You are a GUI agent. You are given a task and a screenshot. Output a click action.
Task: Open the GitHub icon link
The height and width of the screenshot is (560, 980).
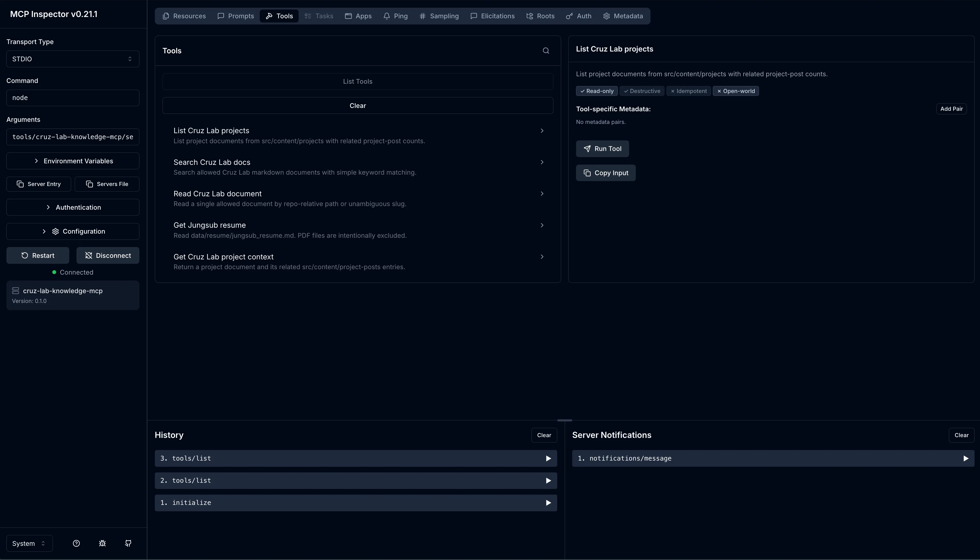click(x=129, y=544)
